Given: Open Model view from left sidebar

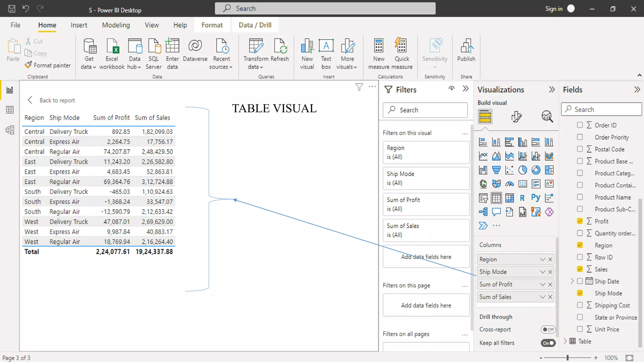Looking at the screenshot, I should [x=10, y=130].
